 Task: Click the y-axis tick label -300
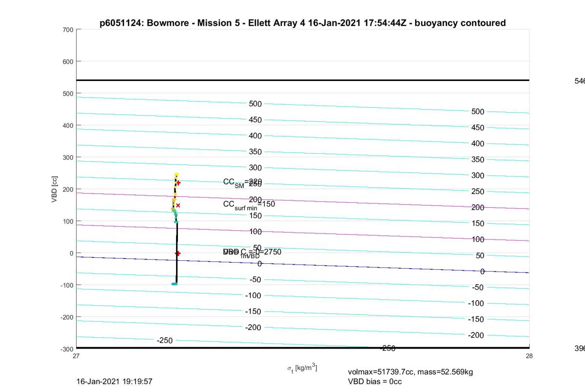(x=67, y=349)
